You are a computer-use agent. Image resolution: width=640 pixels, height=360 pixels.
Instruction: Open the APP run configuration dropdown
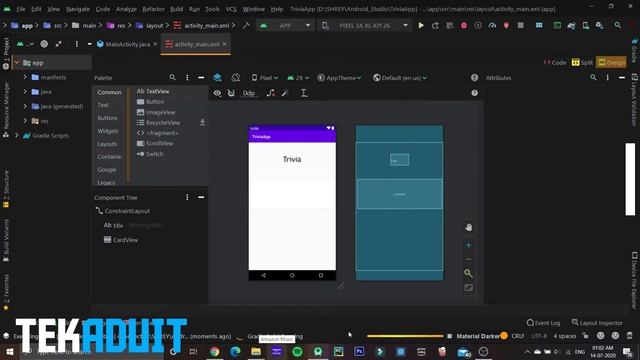click(x=284, y=25)
